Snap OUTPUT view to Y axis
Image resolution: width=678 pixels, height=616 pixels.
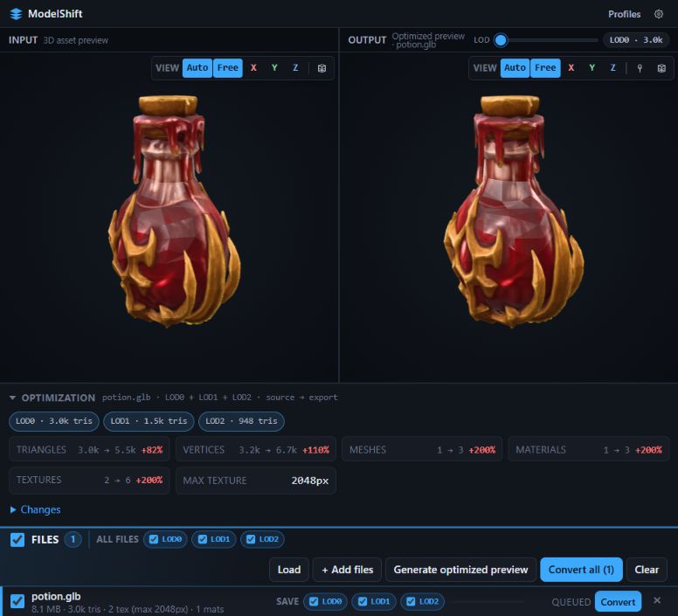point(592,68)
